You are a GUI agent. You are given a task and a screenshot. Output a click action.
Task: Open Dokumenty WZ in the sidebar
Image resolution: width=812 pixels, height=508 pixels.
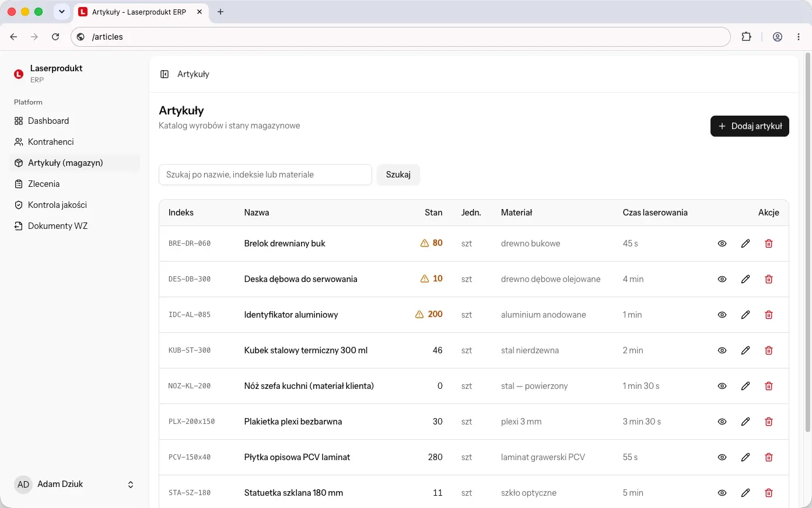click(x=75, y=226)
